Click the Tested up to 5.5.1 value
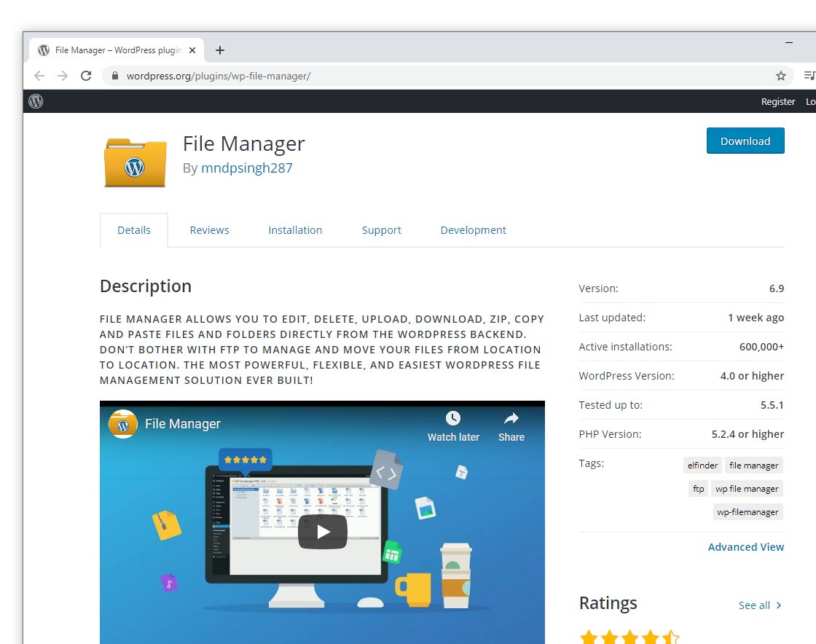Screen dimensions: 816x644 pyautogui.click(x=772, y=405)
